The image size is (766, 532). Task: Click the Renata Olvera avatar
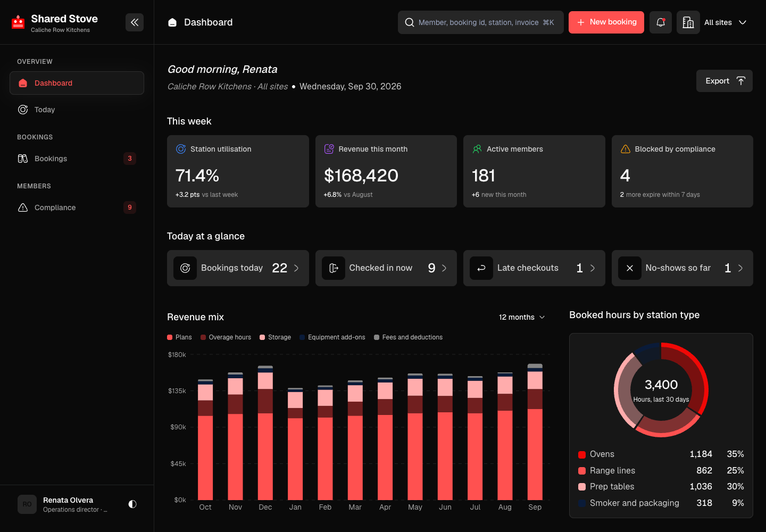[x=27, y=504]
